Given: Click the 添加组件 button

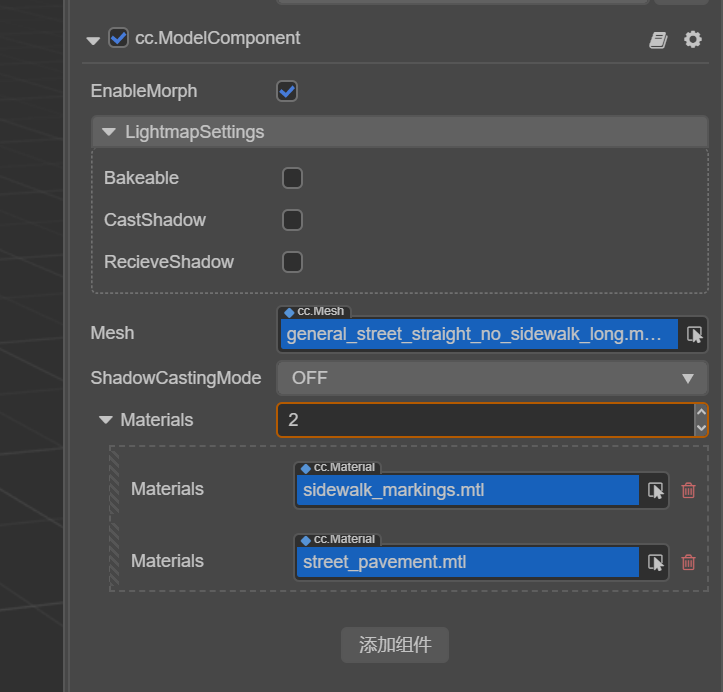Looking at the screenshot, I should 395,645.
